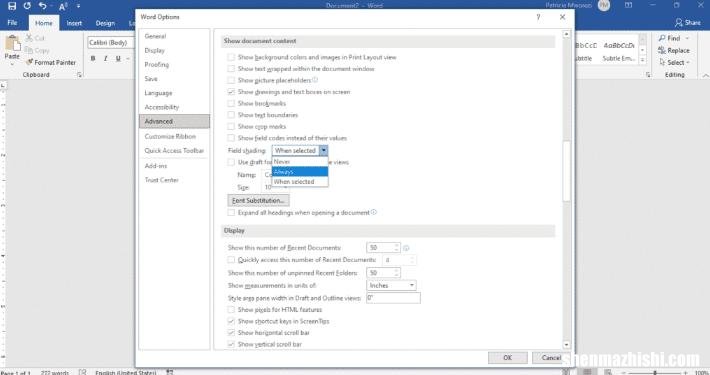
Task: Click the Field shading dropdown arrow
Action: tap(323, 150)
